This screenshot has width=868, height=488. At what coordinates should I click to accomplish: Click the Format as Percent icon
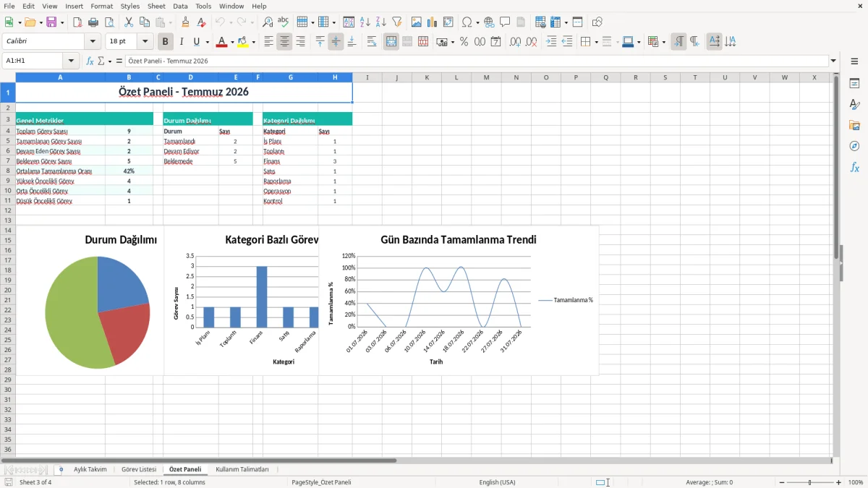coord(464,42)
